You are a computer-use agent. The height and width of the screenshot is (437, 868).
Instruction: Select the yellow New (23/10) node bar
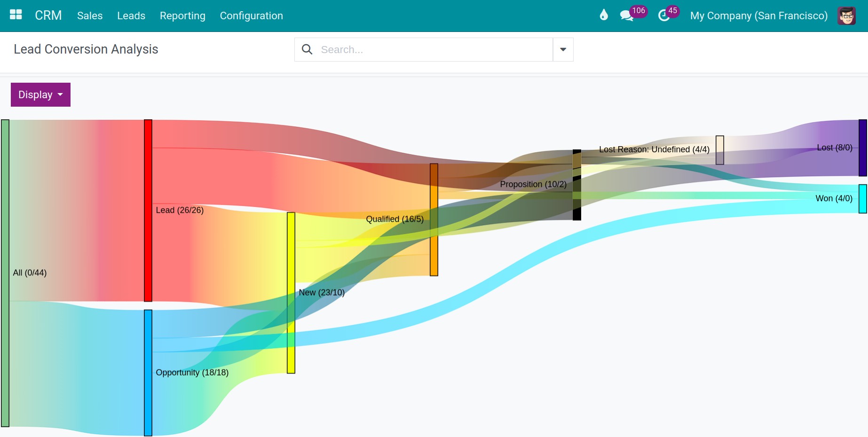291,293
